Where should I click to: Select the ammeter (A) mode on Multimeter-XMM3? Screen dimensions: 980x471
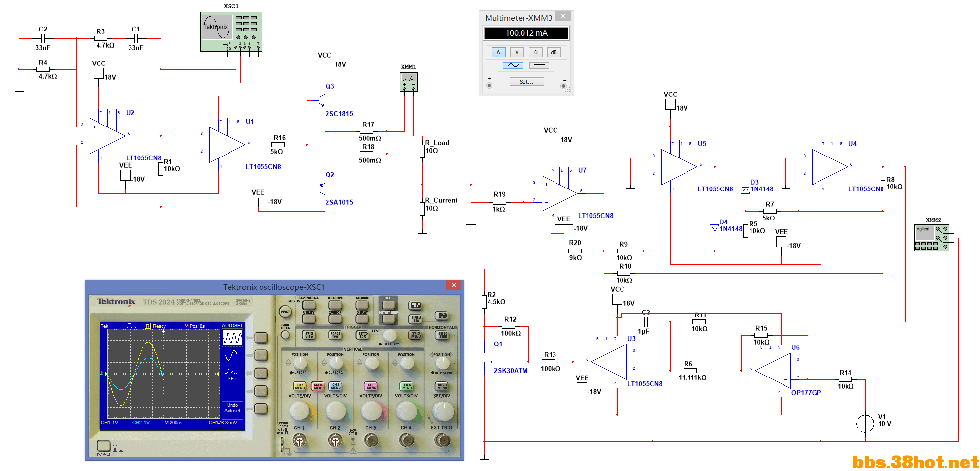point(498,52)
